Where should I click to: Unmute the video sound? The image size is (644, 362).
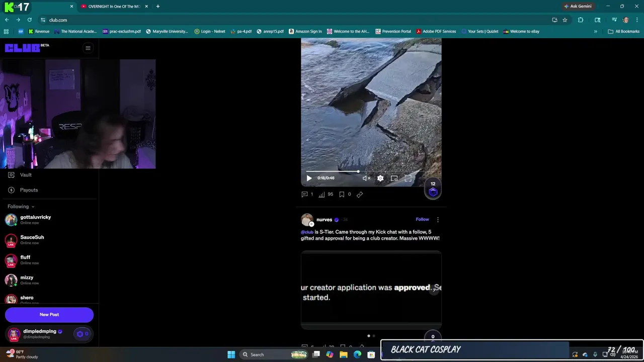pyautogui.click(x=366, y=178)
